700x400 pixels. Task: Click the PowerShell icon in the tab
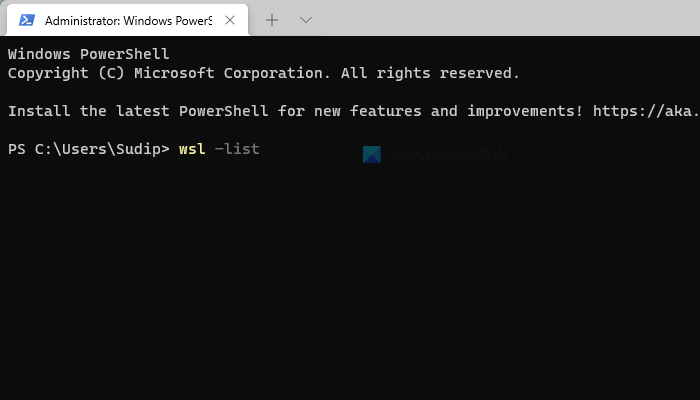(27, 20)
